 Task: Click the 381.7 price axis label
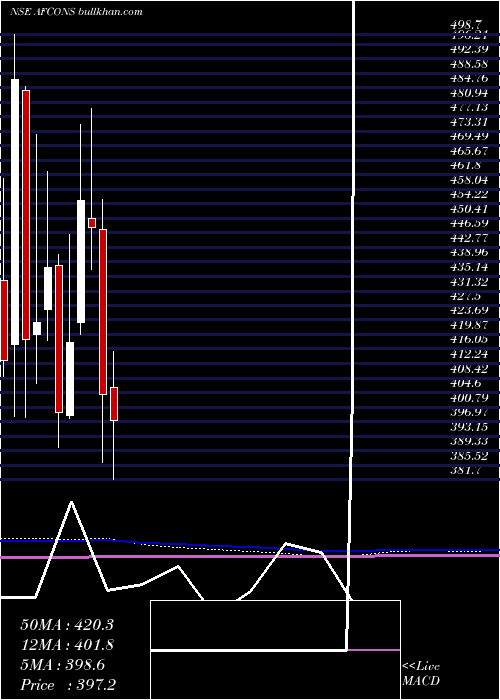tap(466, 471)
